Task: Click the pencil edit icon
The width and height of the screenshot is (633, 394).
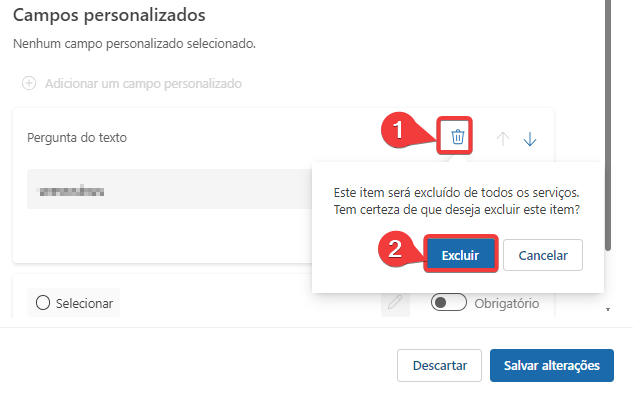Action: (x=395, y=302)
